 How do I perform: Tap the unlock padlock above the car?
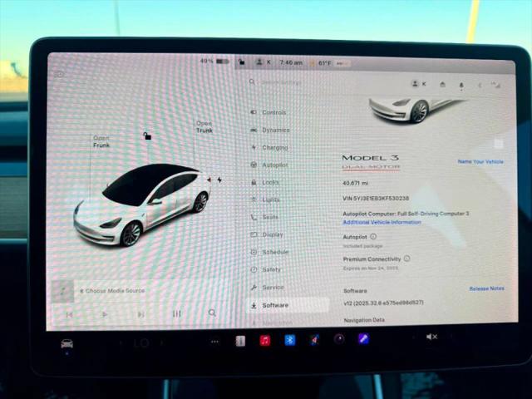coord(147,135)
